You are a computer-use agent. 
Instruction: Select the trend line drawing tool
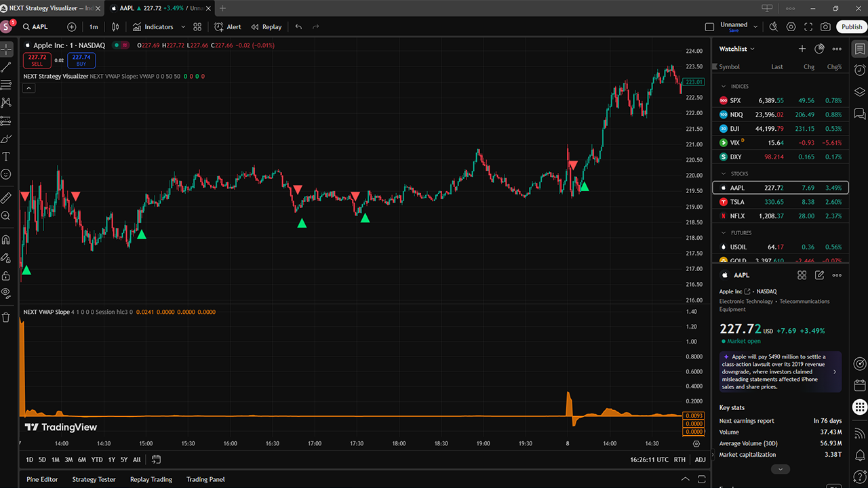(x=6, y=67)
